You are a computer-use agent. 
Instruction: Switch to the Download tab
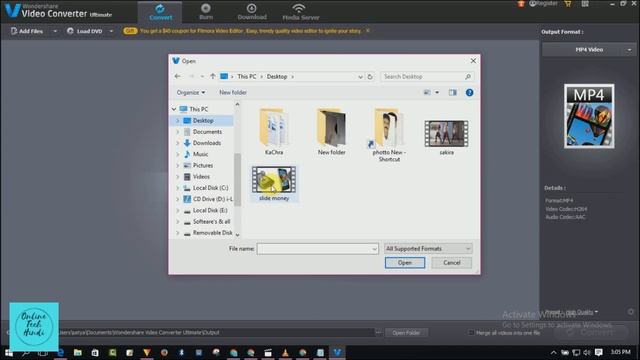pyautogui.click(x=252, y=11)
